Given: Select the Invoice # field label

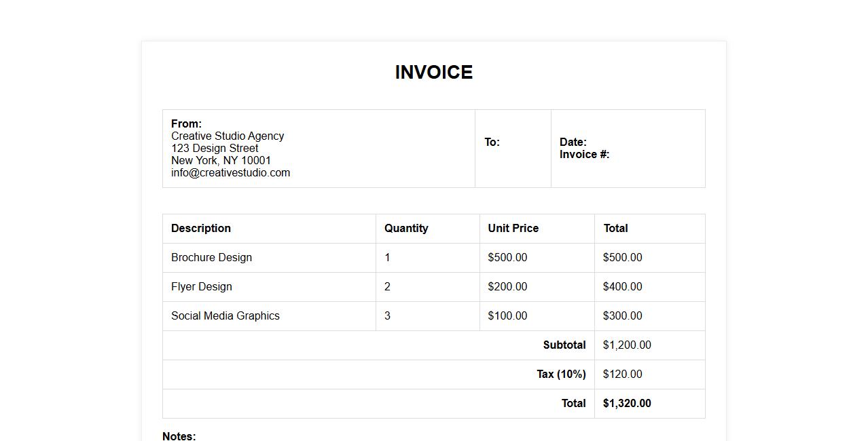Looking at the screenshot, I should (x=584, y=155).
